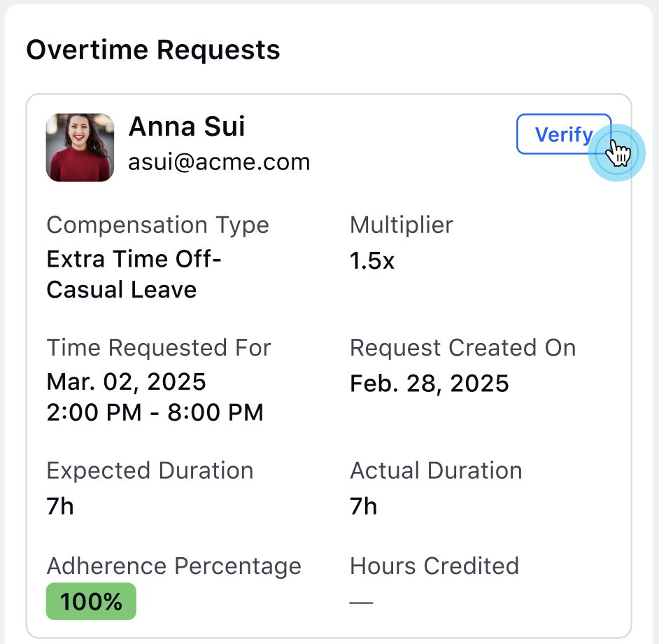Screen dimensions: 659x644
Task: Click the 1.5x multiplier value
Action: tap(372, 261)
